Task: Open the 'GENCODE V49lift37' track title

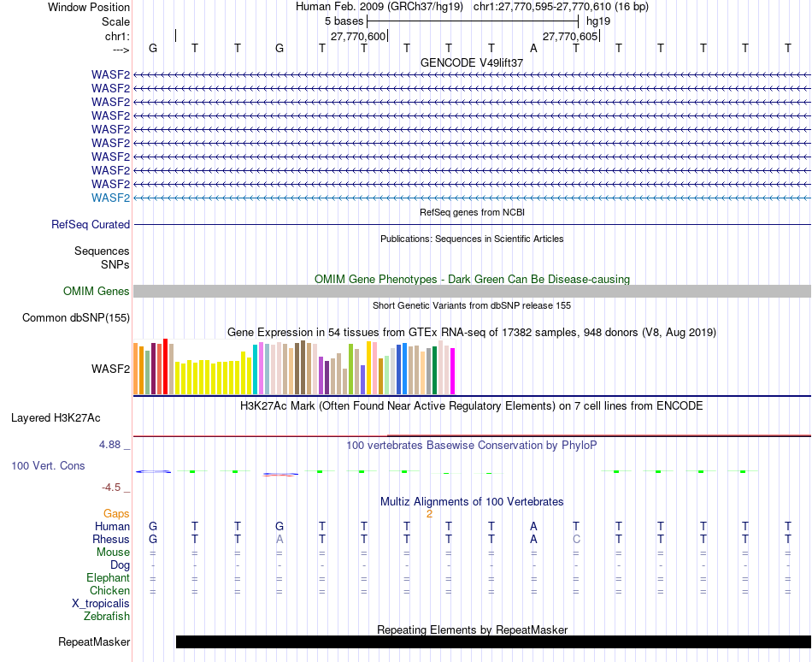Action: [x=472, y=62]
